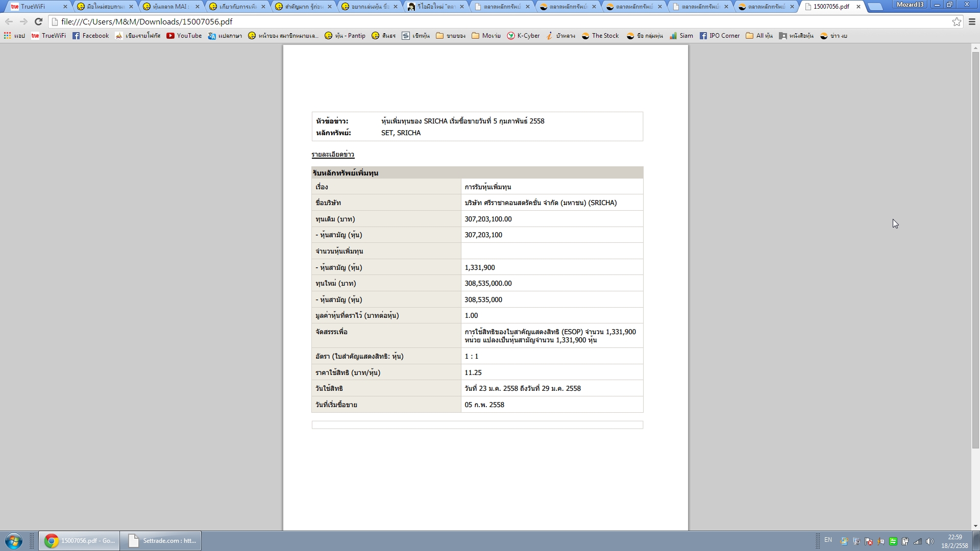
Task: Open Settrade.com taskbar window
Action: coord(161,540)
